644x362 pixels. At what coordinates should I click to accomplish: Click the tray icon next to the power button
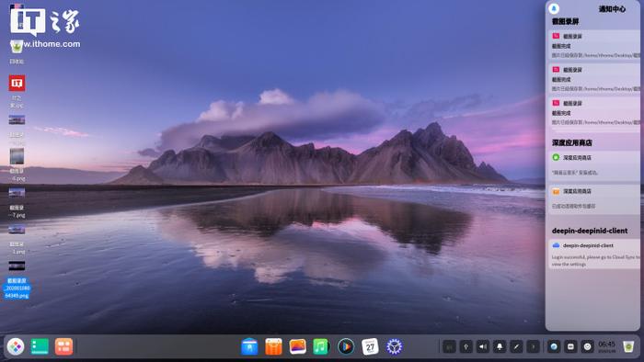[570, 346]
